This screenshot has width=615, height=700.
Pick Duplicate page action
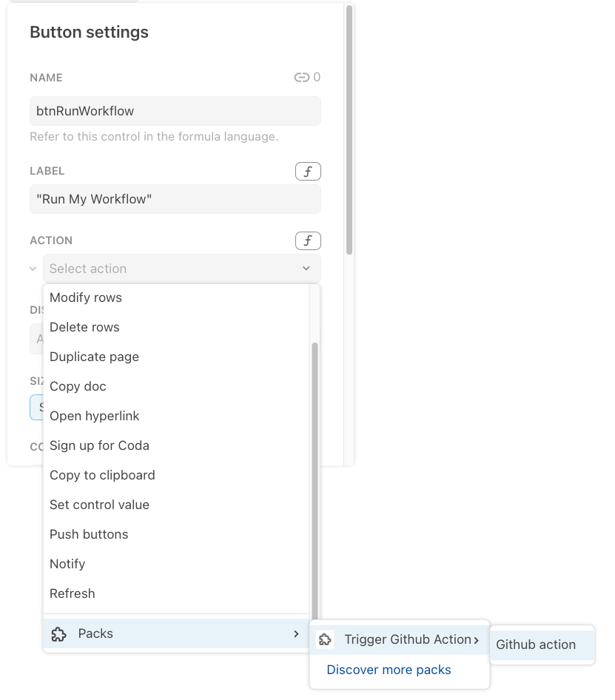click(x=94, y=357)
